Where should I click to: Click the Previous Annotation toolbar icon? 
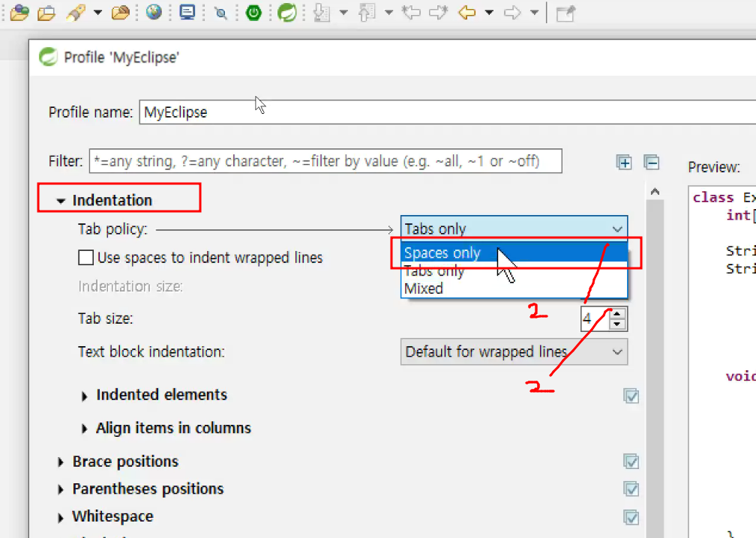367,13
